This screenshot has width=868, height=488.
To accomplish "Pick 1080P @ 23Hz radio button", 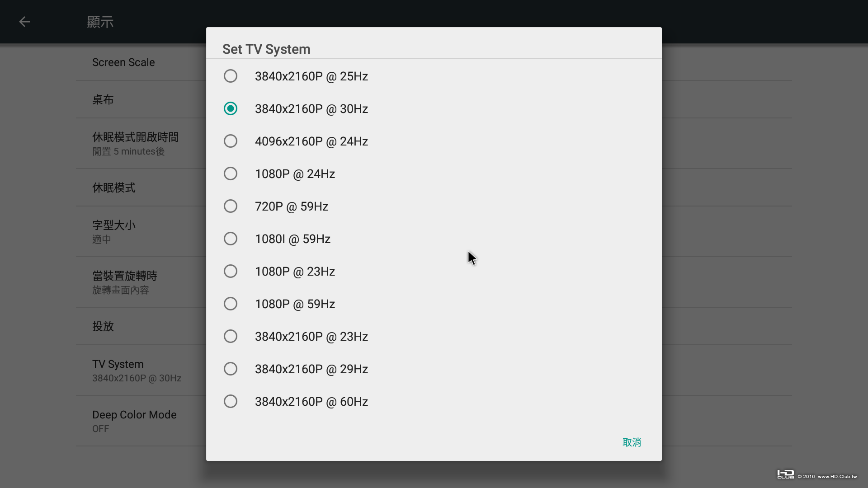I will tap(231, 271).
